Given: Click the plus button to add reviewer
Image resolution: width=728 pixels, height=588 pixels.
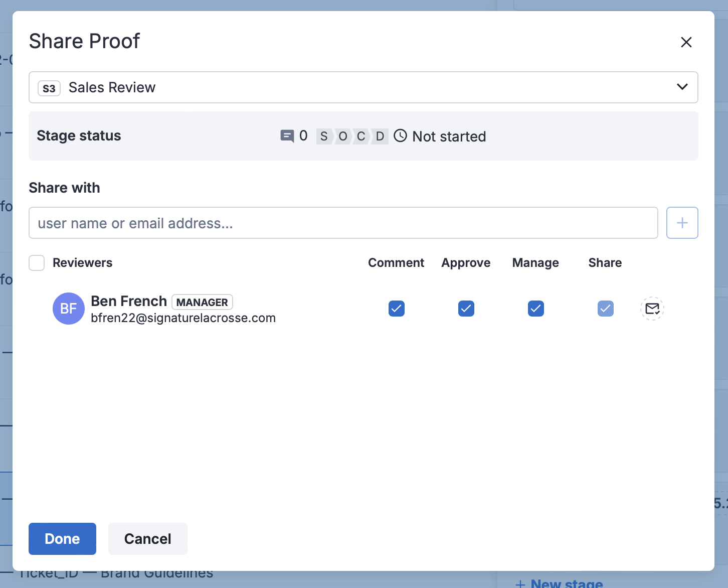Looking at the screenshot, I should click(682, 223).
